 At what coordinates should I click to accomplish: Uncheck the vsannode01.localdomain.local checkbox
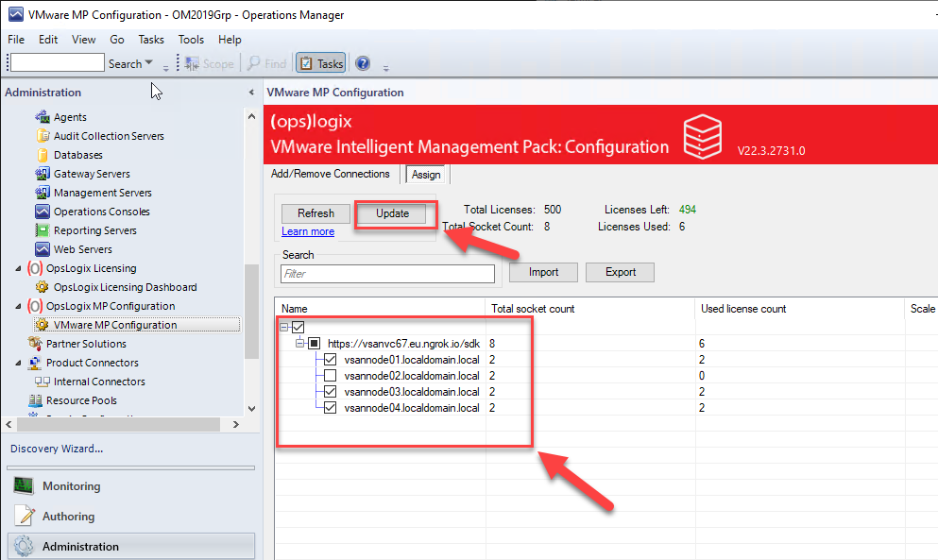[x=330, y=360]
